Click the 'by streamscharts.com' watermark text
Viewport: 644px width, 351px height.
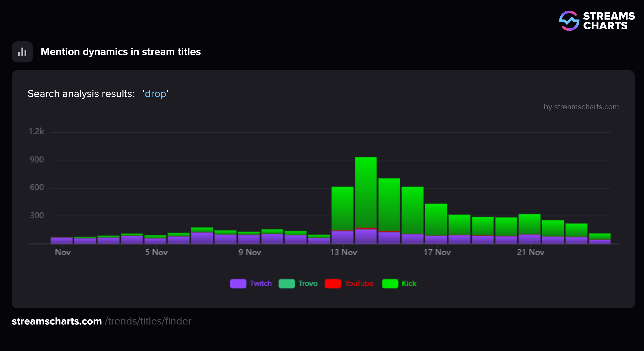[580, 107]
